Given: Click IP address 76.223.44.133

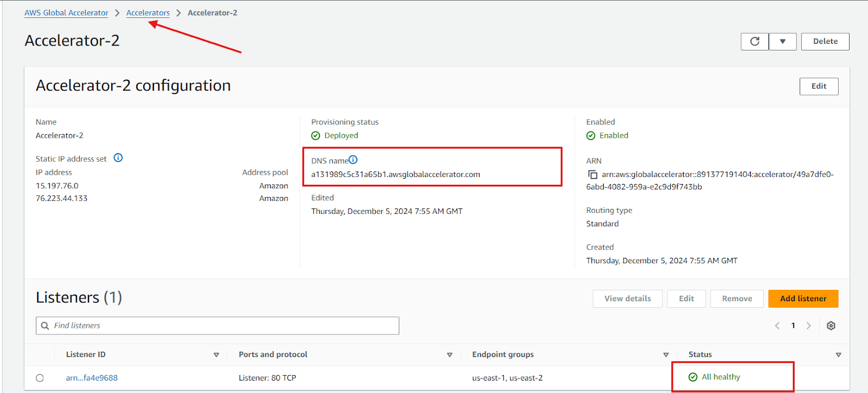Looking at the screenshot, I should tap(61, 198).
